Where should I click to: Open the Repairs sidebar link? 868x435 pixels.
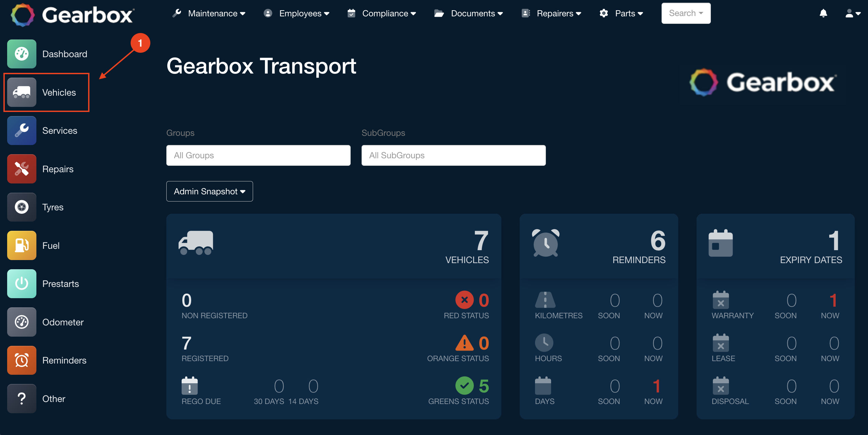[58, 169]
